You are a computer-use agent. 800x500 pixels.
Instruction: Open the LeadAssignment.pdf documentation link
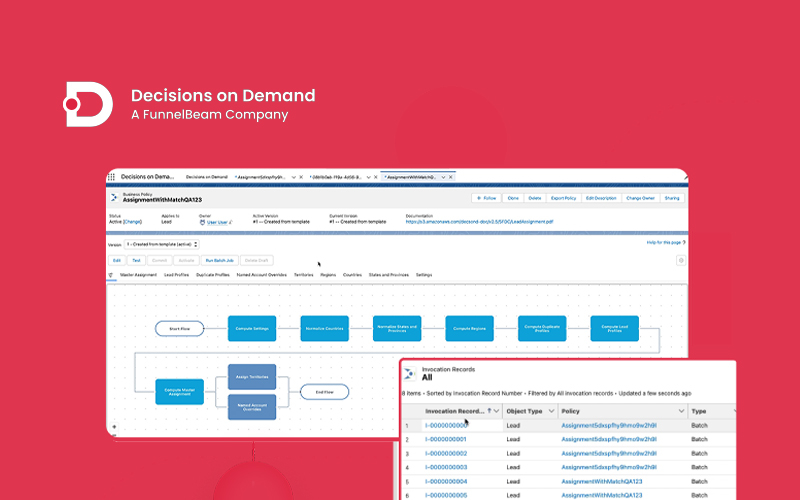click(x=479, y=222)
